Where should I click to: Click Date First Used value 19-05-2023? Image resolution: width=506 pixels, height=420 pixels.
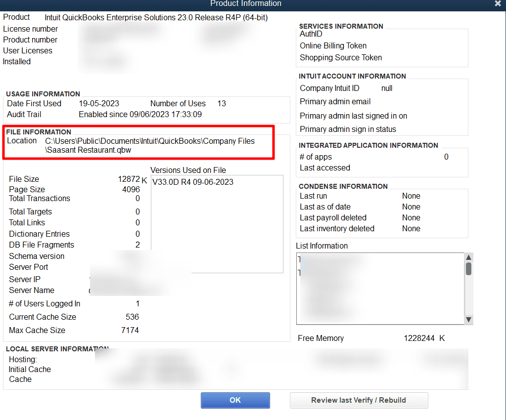[99, 103]
